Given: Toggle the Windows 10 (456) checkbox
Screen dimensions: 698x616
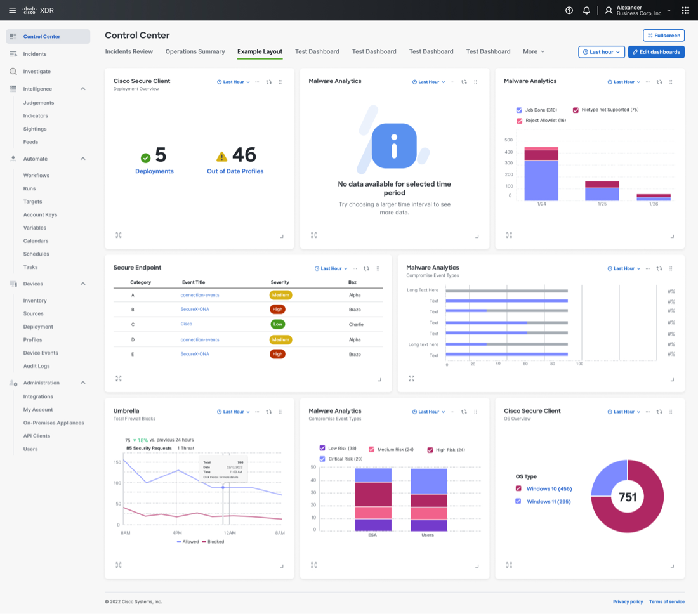Looking at the screenshot, I should click(518, 488).
